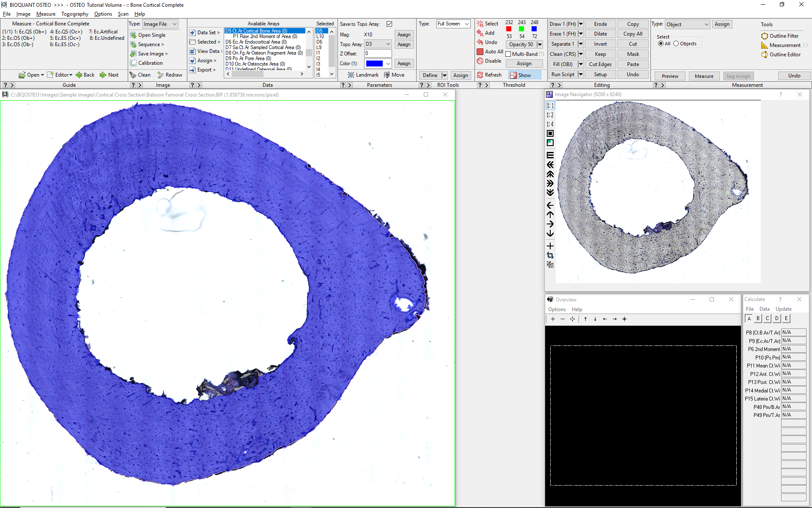Screen dimensions: 812x508
Task: Click Outline Filter in Tools
Action: coord(780,36)
